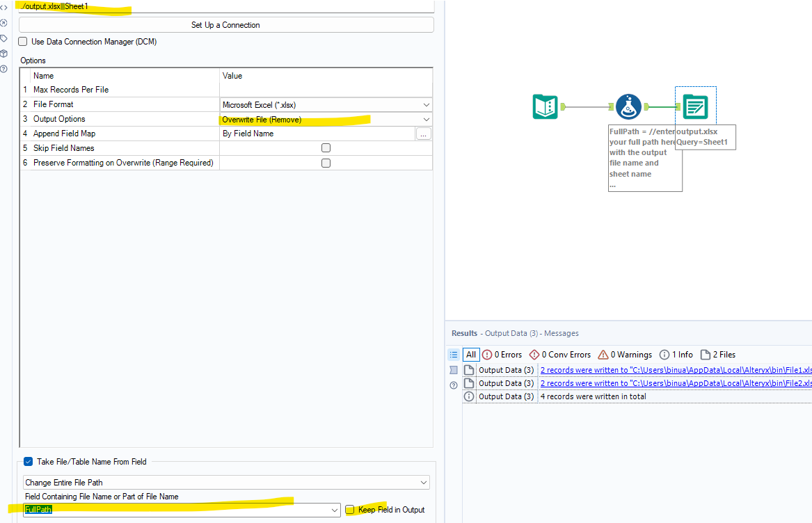Screen dimensions: 812x523
Task: Open the Change Entire File Path dropdown
Action: 226,482
